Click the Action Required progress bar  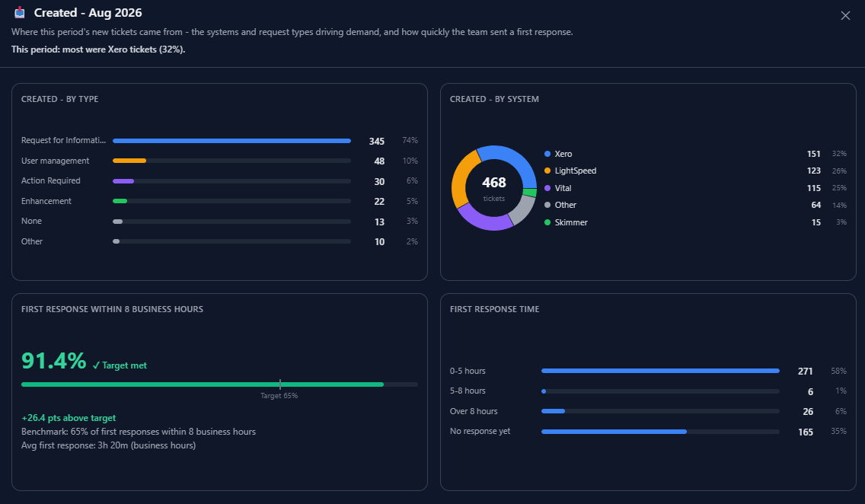tap(231, 181)
